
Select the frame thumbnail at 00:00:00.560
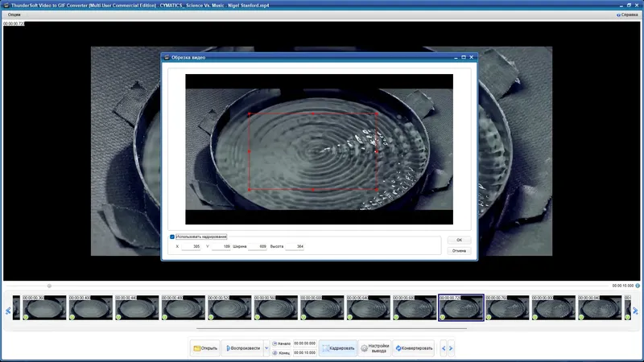(275, 308)
